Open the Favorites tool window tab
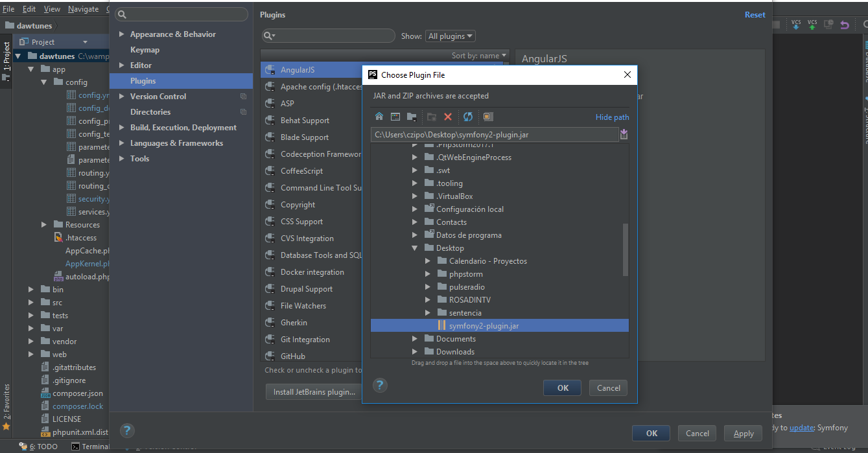868x453 pixels. (x=6, y=408)
